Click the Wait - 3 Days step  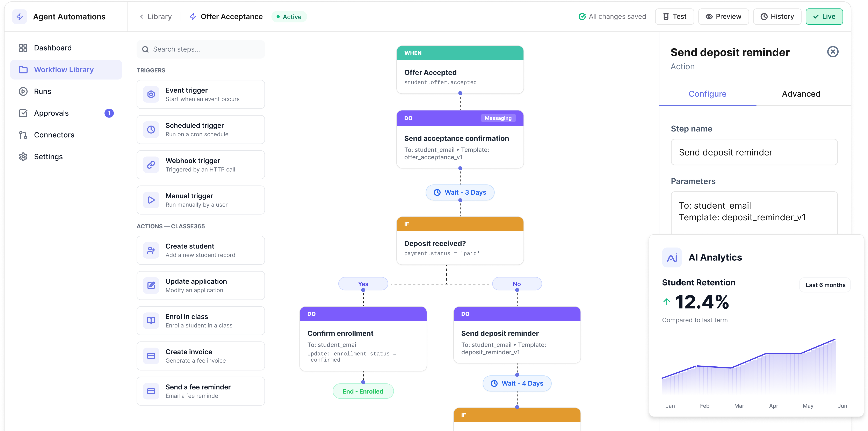pos(460,192)
